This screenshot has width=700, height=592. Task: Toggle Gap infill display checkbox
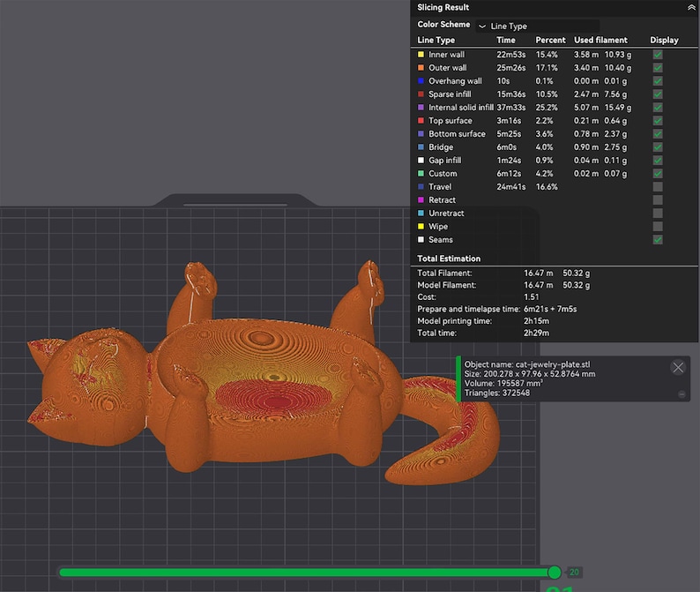658,161
